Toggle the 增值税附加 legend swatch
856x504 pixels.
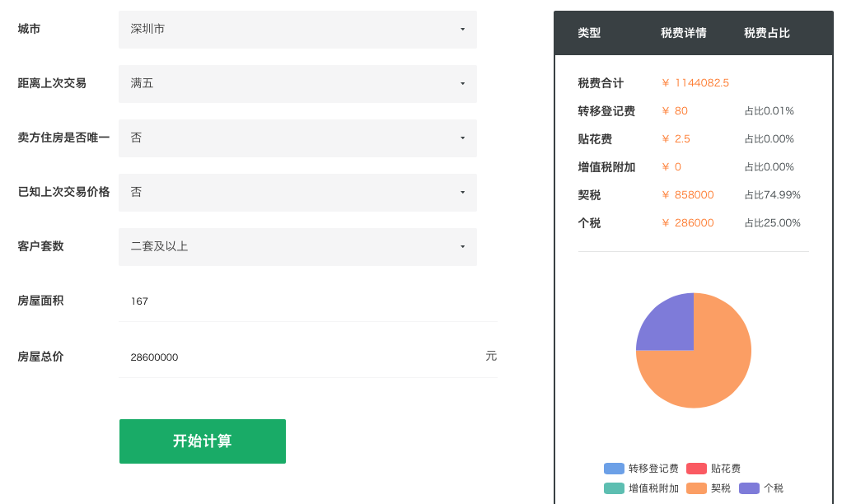pos(615,488)
